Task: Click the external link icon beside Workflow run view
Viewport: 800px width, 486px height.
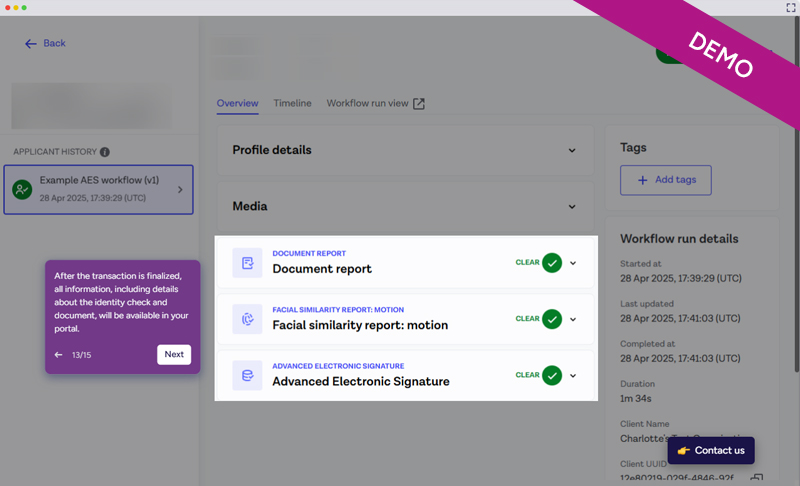Action: tap(419, 104)
